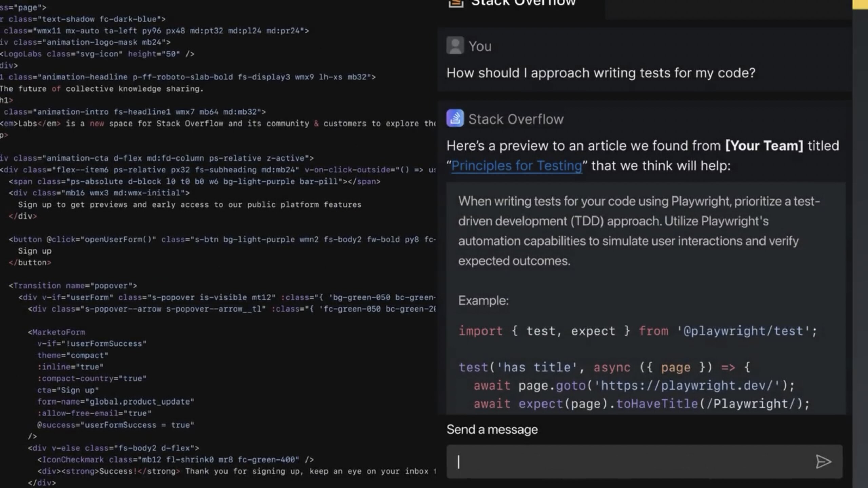868x488 pixels.
Task: Focus the Send a message input field
Action: coord(644,462)
